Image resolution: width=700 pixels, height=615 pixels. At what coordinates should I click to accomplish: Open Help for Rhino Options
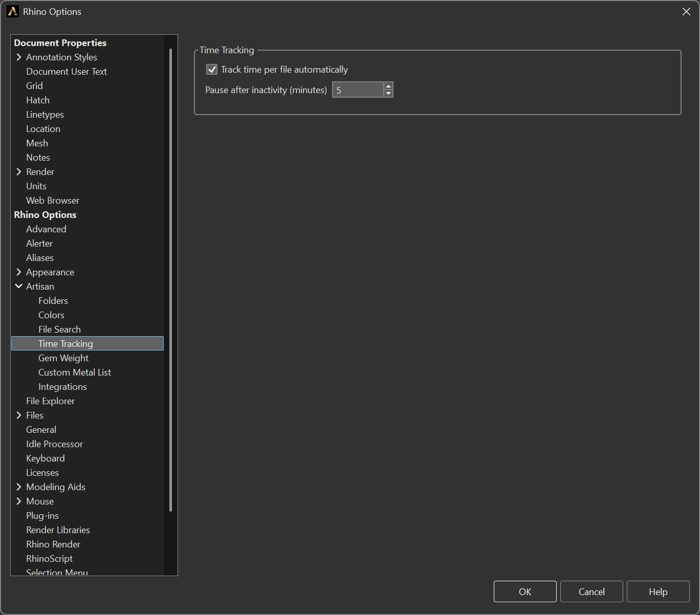pos(658,591)
